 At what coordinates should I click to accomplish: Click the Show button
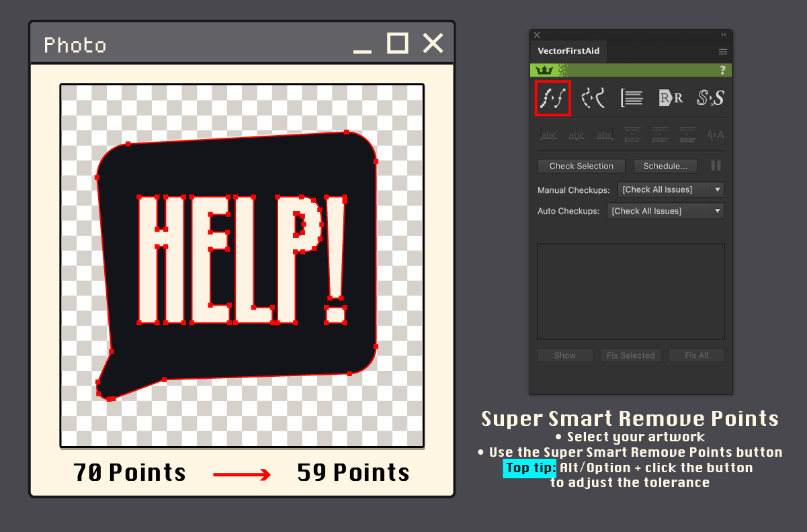coord(564,355)
